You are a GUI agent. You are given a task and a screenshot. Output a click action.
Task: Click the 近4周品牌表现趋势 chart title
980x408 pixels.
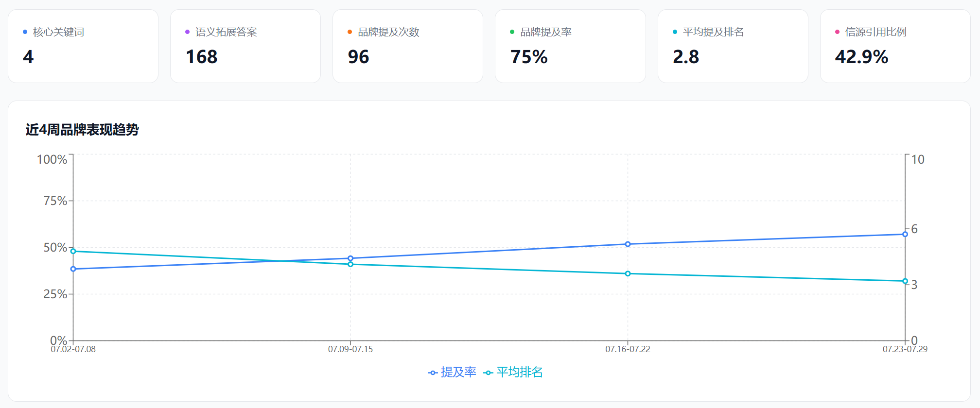82,130
